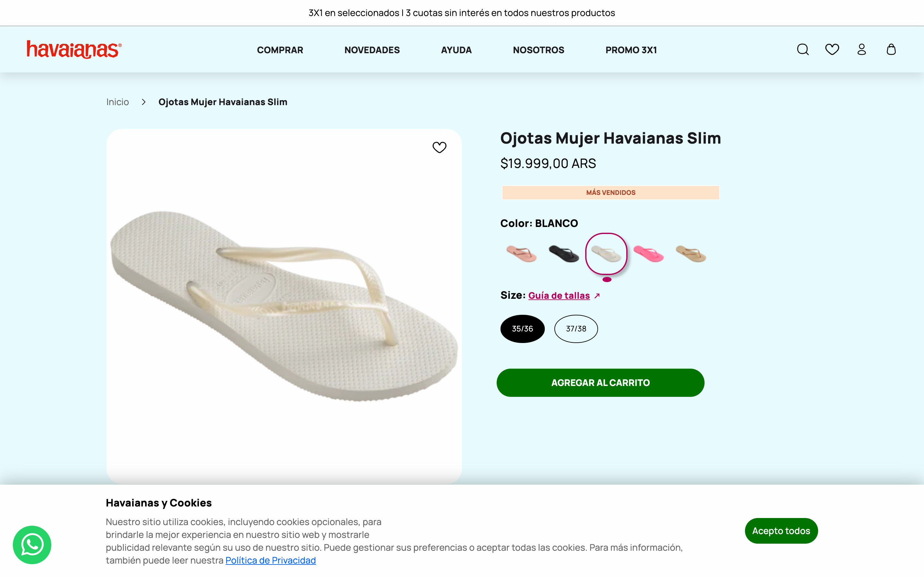Open WhatsApp chat icon
Screen dimensions: 924x577
[x=32, y=545]
